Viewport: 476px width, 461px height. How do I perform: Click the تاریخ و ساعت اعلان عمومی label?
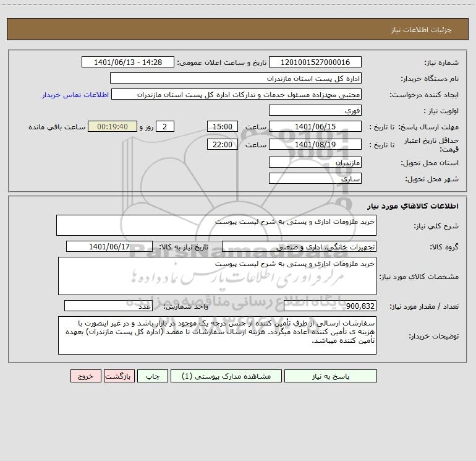tap(222, 62)
